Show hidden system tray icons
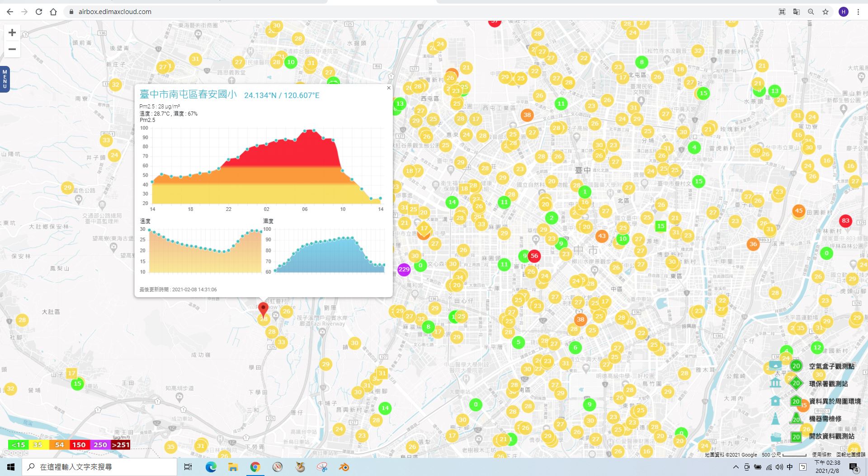The image size is (868, 476). (736, 467)
